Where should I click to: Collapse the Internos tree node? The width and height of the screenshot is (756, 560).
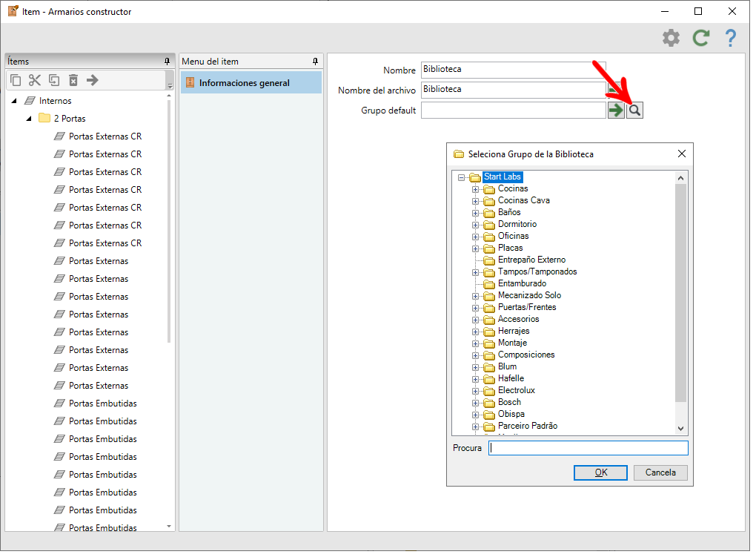pyautogui.click(x=14, y=101)
